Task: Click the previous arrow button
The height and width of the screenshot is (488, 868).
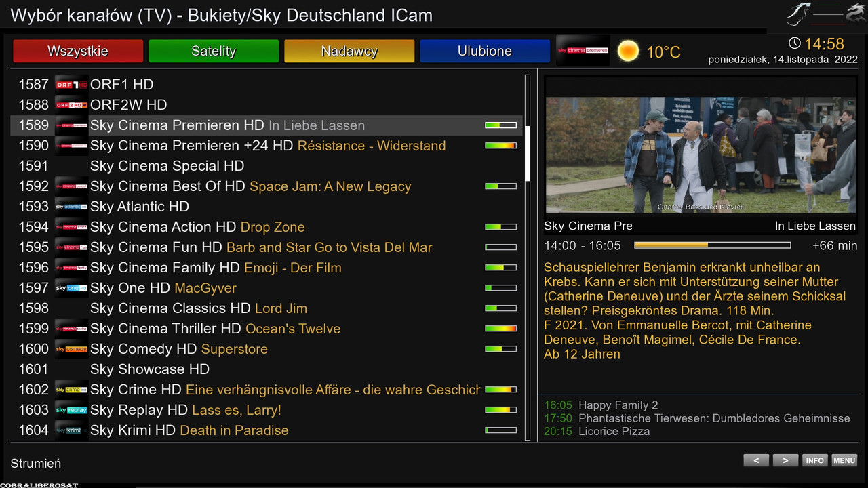Action: 756,460
